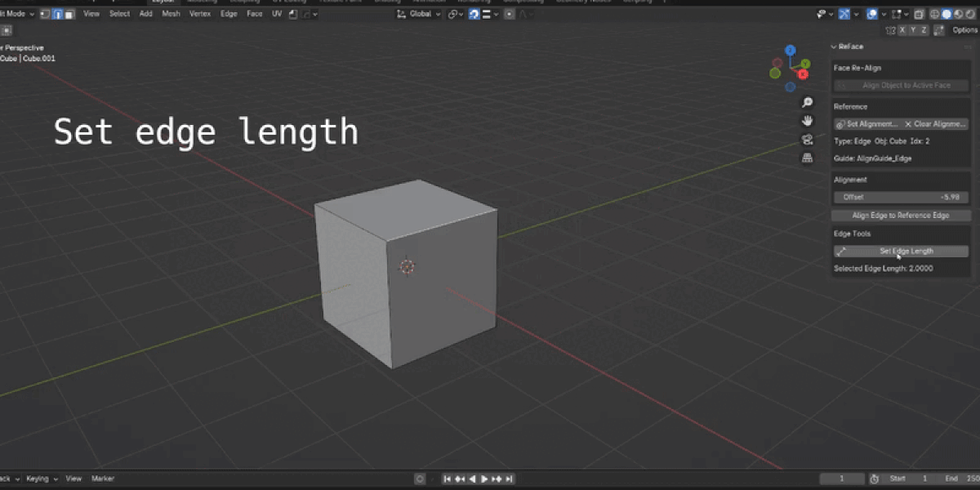
Task: Open the Mesh menu
Action: tap(171, 14)
